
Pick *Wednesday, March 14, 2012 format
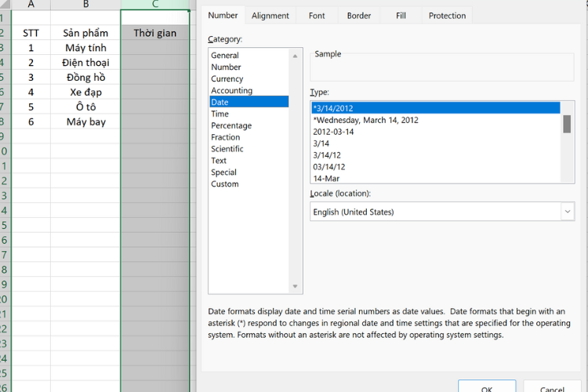(x=436, y=120)
